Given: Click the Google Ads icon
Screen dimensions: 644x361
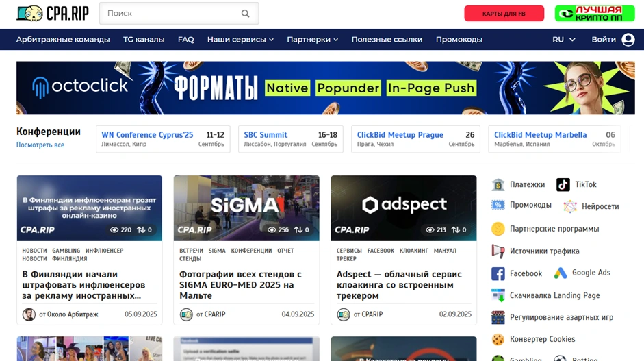Looking at the screenshot, I should point(561,273).
